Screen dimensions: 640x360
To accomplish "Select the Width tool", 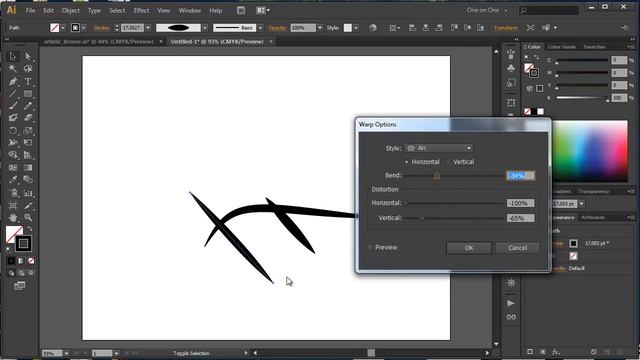I will 13,143.
